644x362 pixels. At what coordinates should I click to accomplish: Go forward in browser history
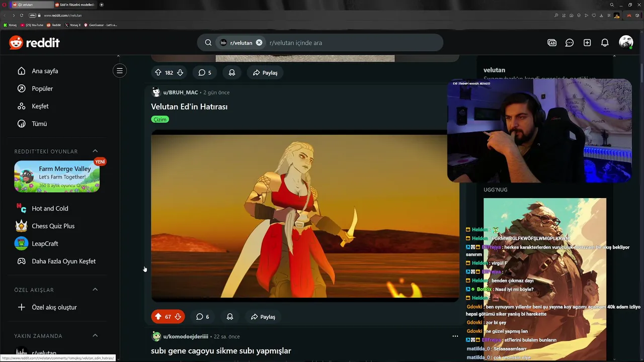click(13, 15)
